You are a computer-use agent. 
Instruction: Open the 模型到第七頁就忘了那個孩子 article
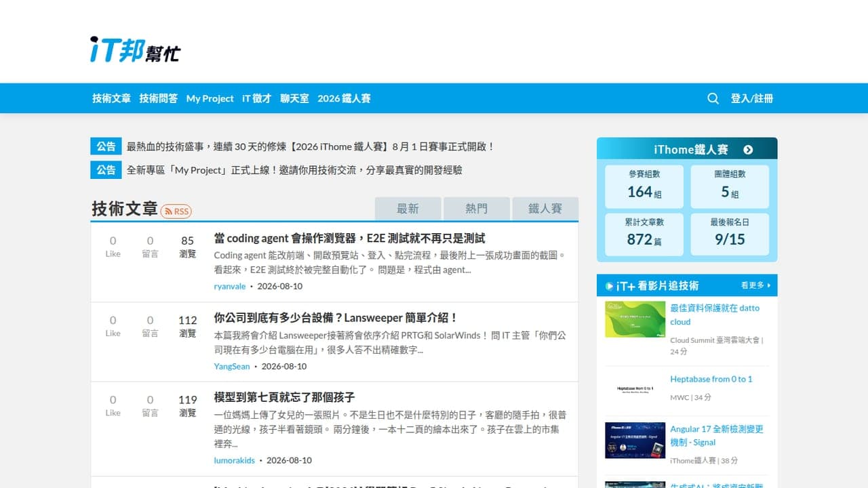[x=284, y=397]
